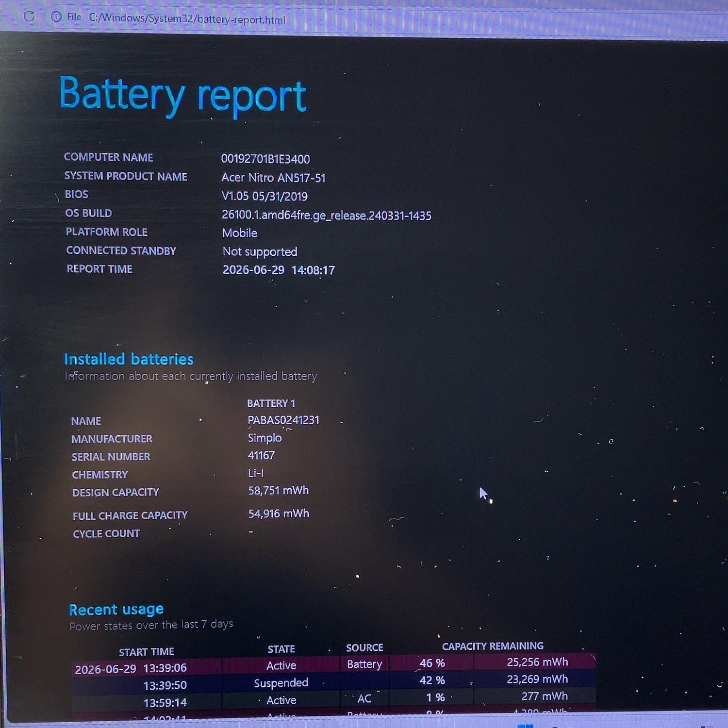Select serial number 41167
Viewport: 728px width, 728px height.
click(x=261, y=455)
